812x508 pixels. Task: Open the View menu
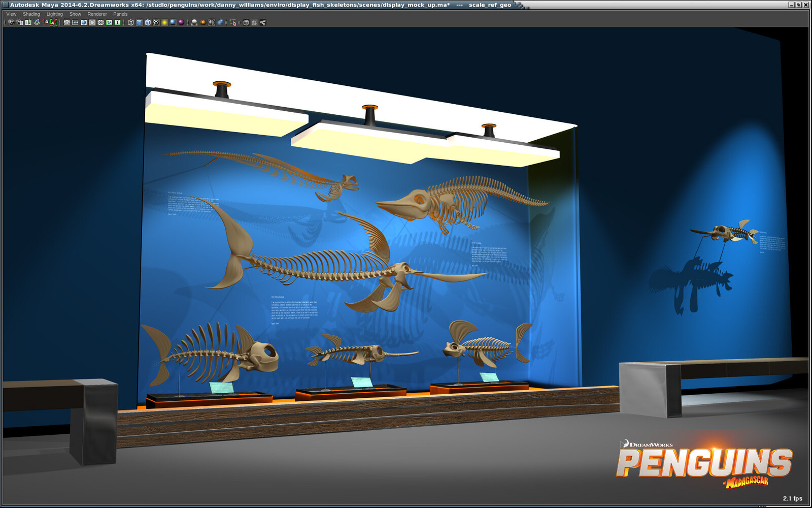tap(11, 14)
